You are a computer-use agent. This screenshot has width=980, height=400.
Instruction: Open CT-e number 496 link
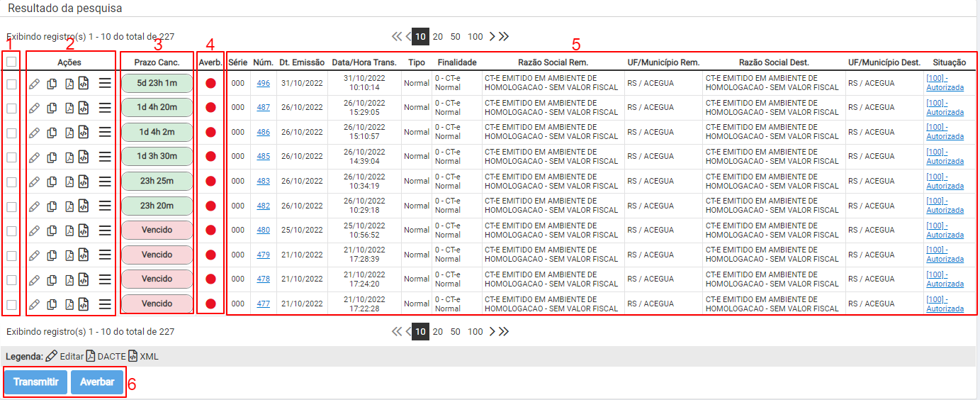point(264,83)
